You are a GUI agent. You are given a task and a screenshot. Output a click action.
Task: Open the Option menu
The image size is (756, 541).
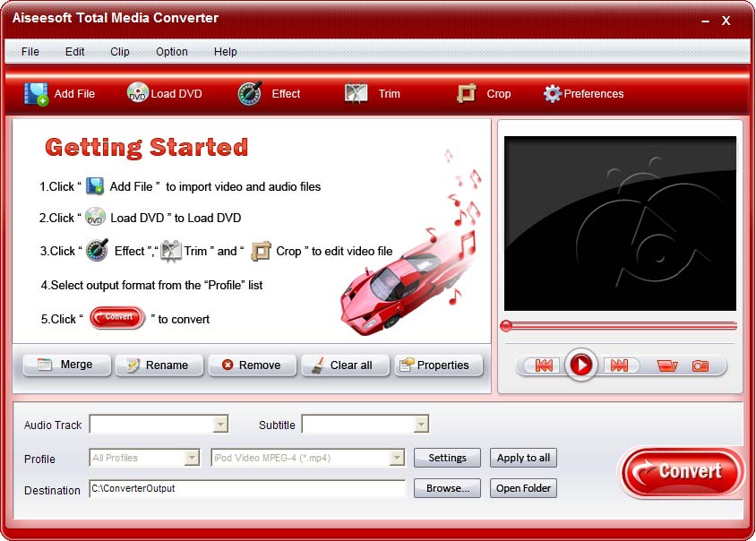pos(171,52)
